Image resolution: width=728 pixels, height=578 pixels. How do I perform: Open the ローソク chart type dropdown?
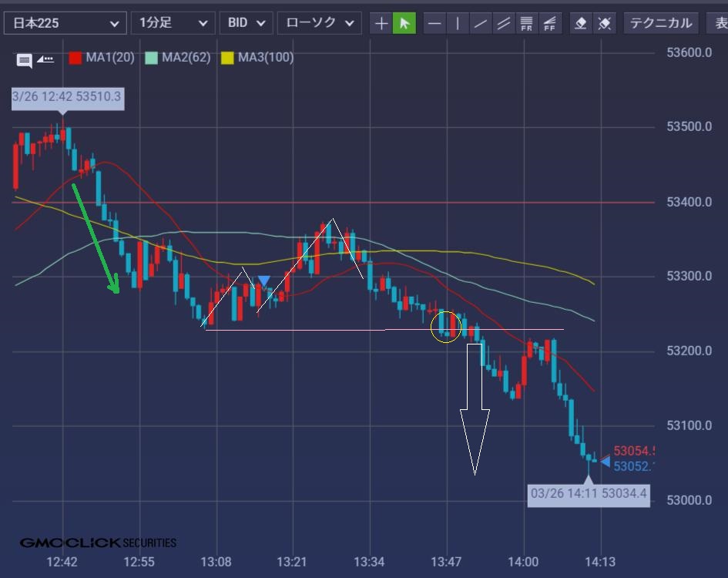(x=319, y=23)
